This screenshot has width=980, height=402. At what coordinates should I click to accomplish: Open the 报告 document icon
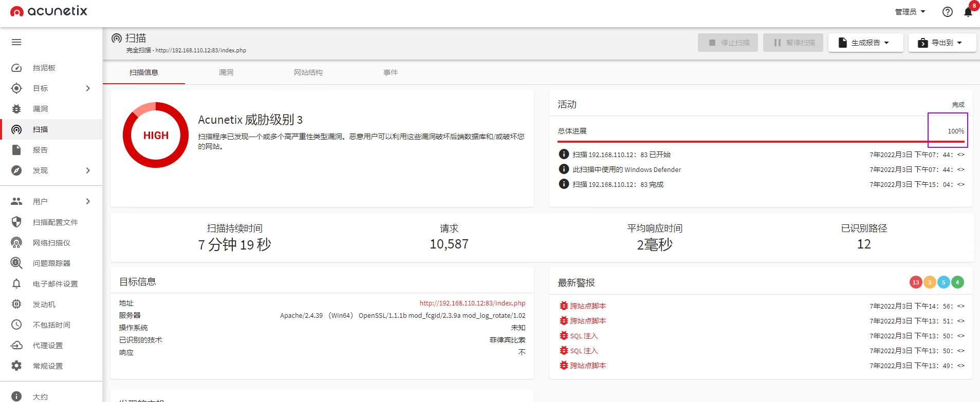click(16, 150)
